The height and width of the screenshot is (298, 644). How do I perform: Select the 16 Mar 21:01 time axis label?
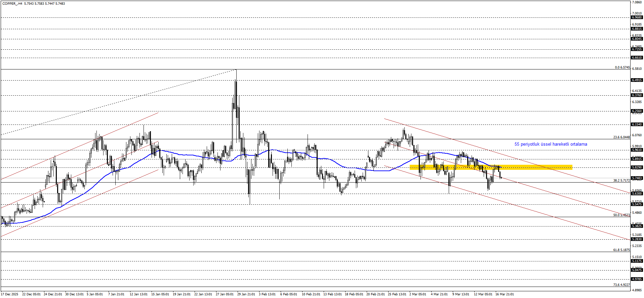(504, 294)
